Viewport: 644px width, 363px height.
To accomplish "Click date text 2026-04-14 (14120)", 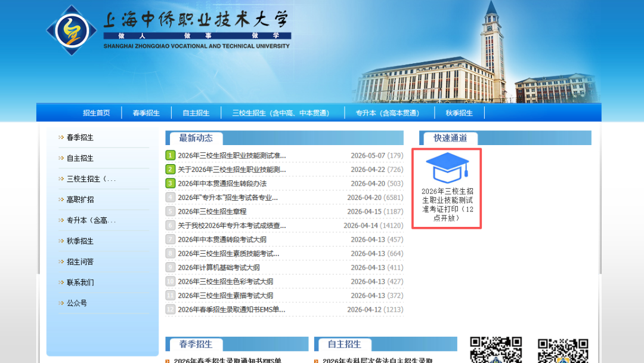I will pyautogui.click(x=373, y=225).
